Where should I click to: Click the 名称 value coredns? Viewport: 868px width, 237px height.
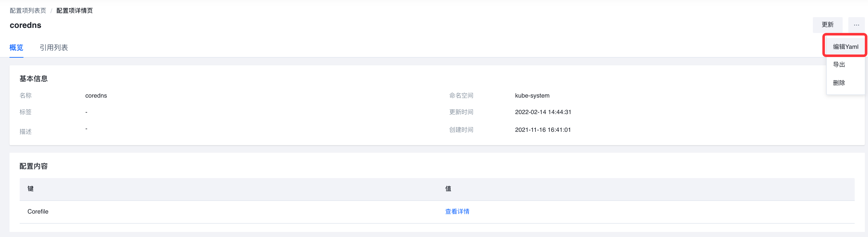tap(96, 95)
